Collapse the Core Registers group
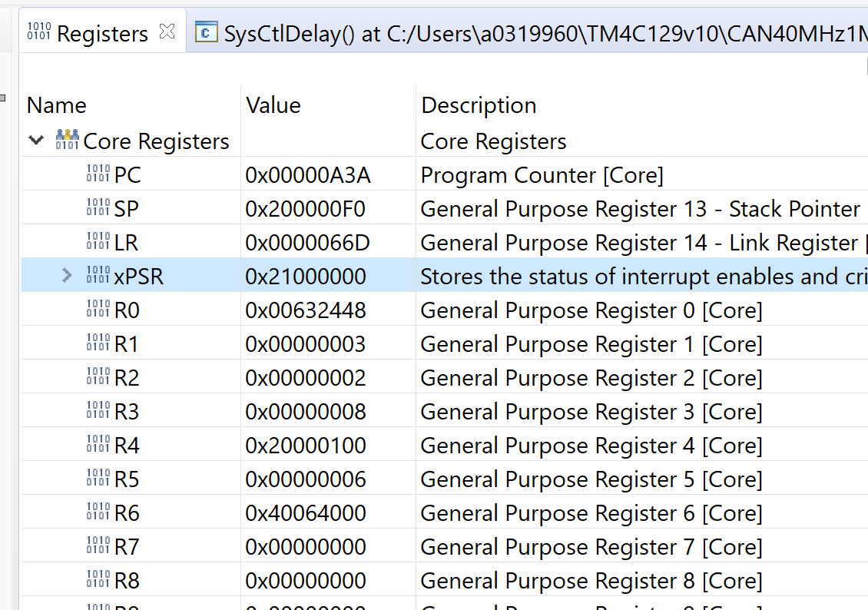 (x=35, y=141)
